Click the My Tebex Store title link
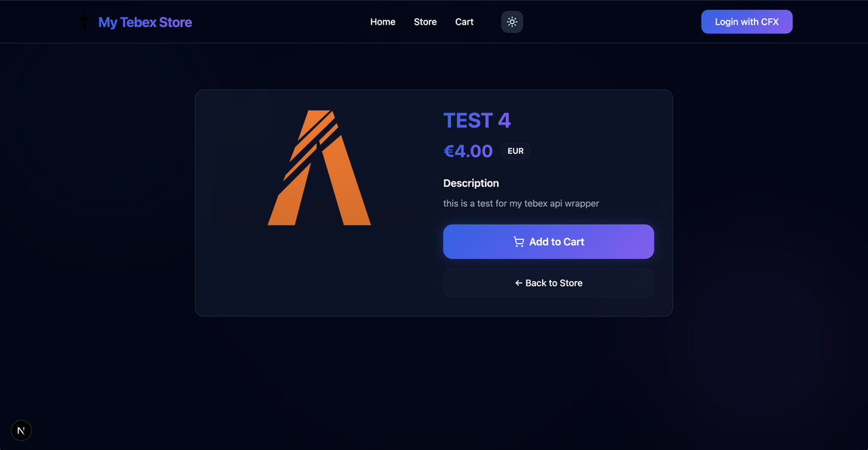868x450 pixels. point(145,22)
